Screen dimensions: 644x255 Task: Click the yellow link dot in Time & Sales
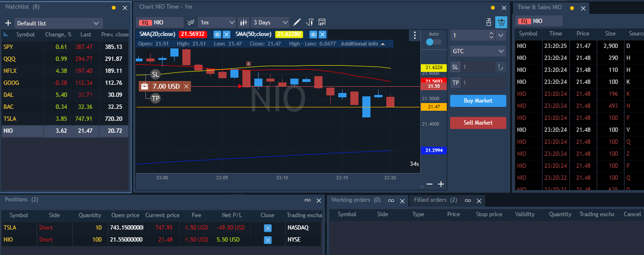[572, 8]
